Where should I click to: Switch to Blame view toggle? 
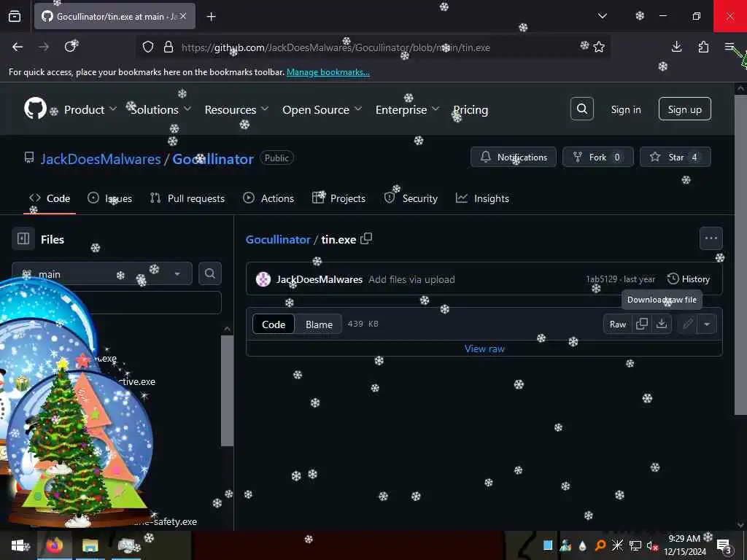[319, 324]
